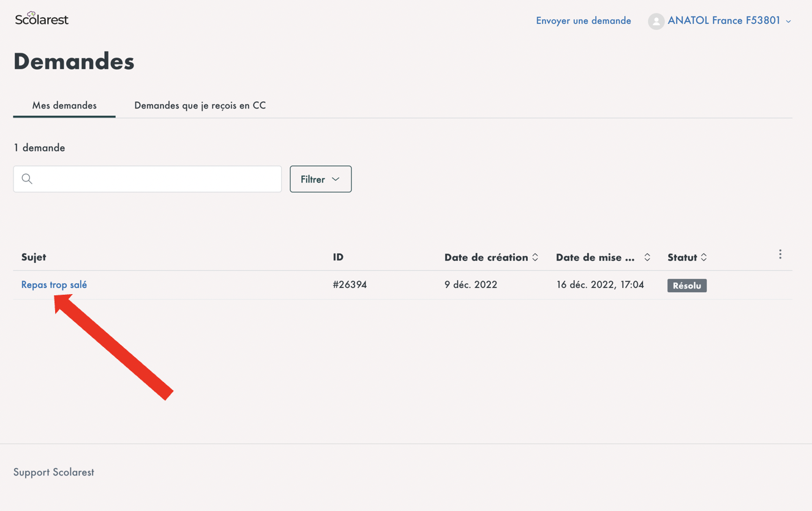Switch to the Mes demandes tab
The image size is (812, 511).
tap(64, 105)
